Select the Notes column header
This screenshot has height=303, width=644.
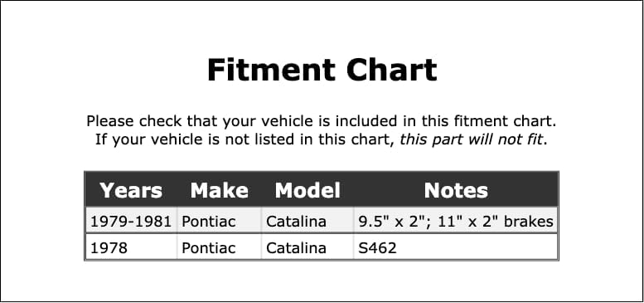click(x=456, y=190)
